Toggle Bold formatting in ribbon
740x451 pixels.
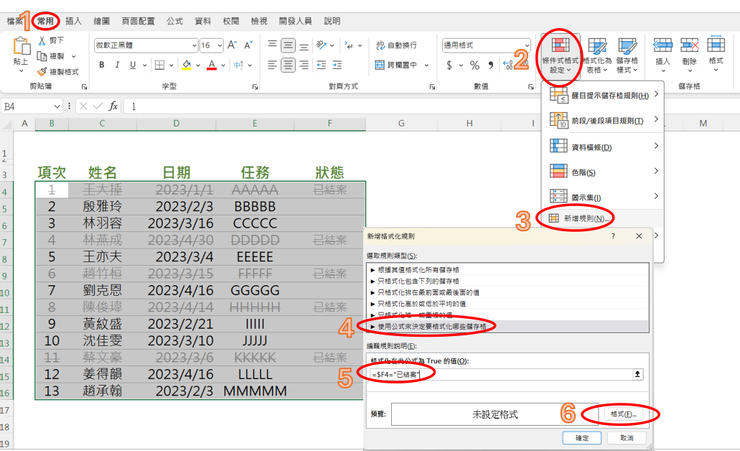click(102, 65)
